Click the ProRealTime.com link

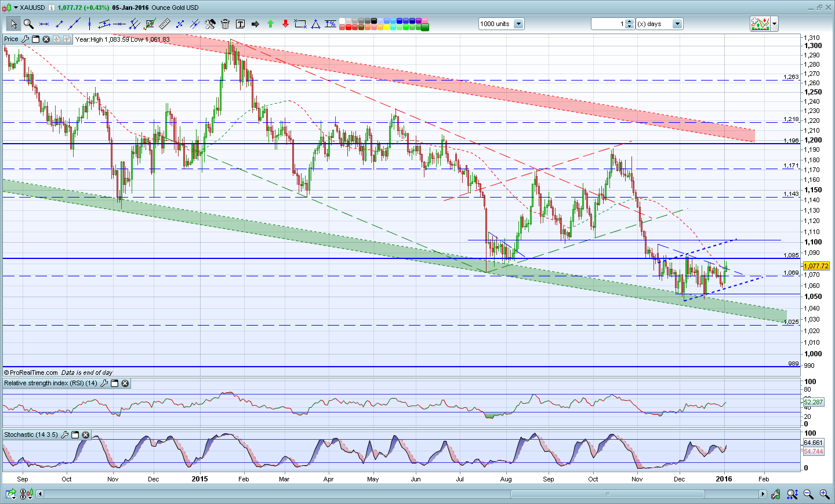[34, 372]
